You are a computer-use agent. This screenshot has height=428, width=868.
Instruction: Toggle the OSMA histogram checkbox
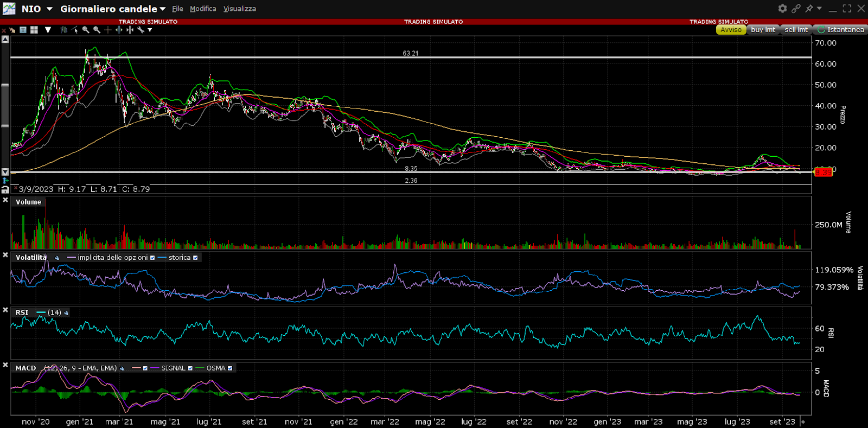coord(230,368)
